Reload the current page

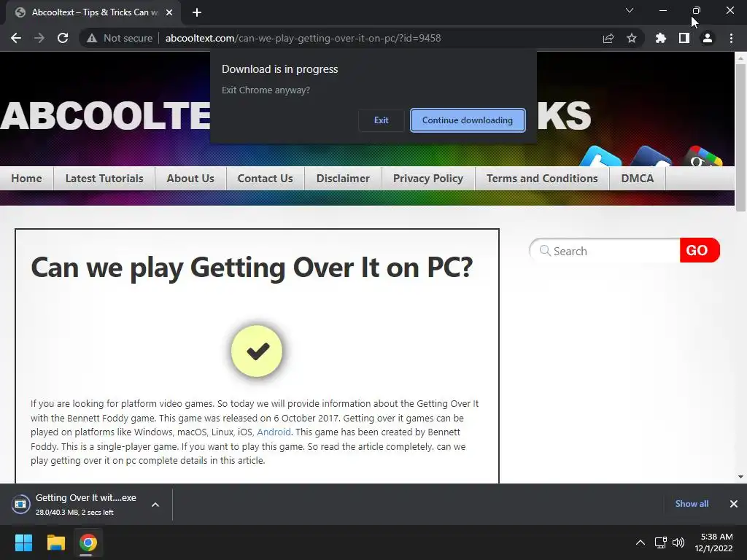pyautogui.click(x=63, y=38)
